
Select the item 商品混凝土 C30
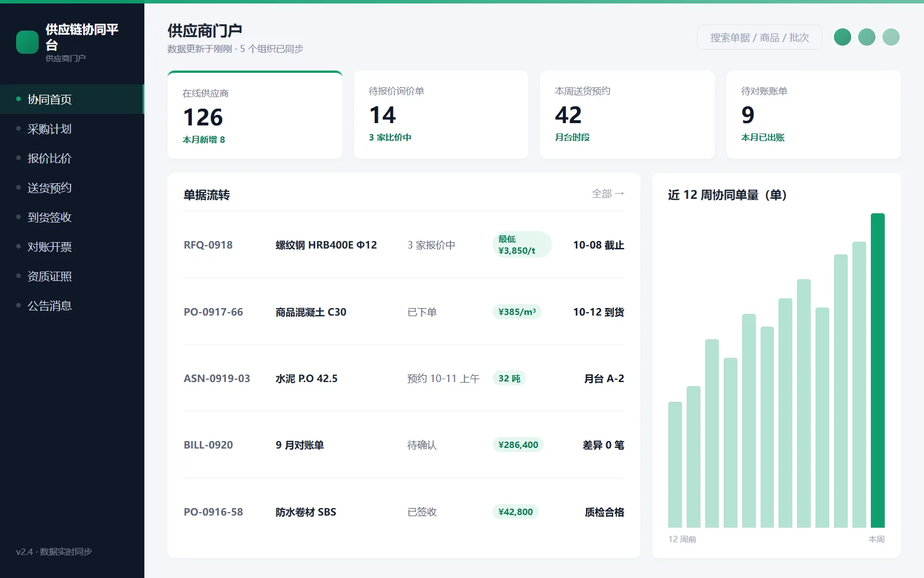point(311,312)
